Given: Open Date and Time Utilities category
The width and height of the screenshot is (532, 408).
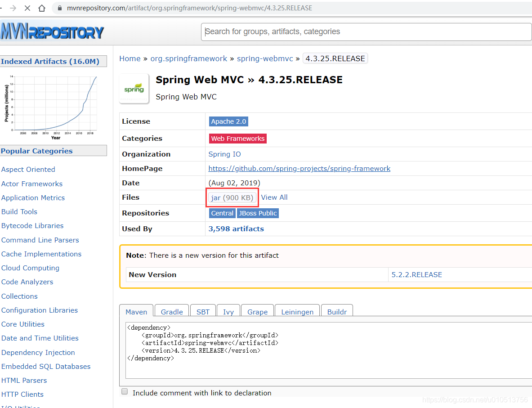Looking at the screenshot, I should point(40,338).
